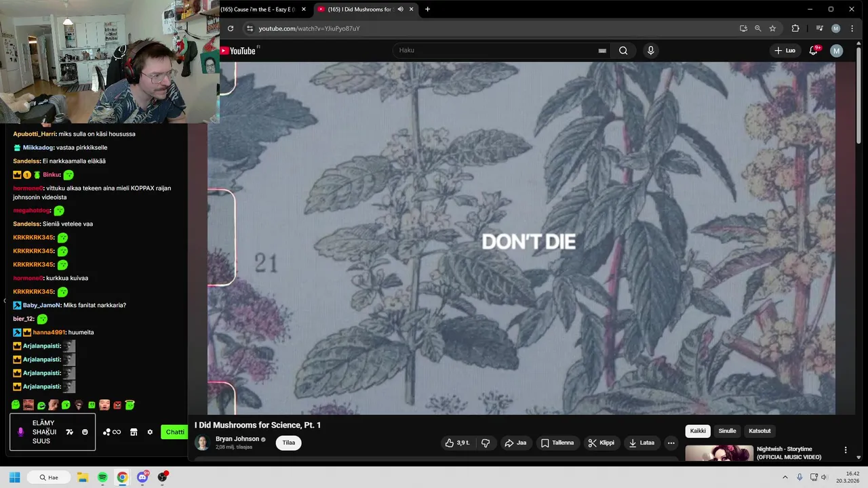Open Chrome profile M avatar
Image resolution: width=868 pixels, height=488 pixels.
pyautogui.click(x=835, y=28)
